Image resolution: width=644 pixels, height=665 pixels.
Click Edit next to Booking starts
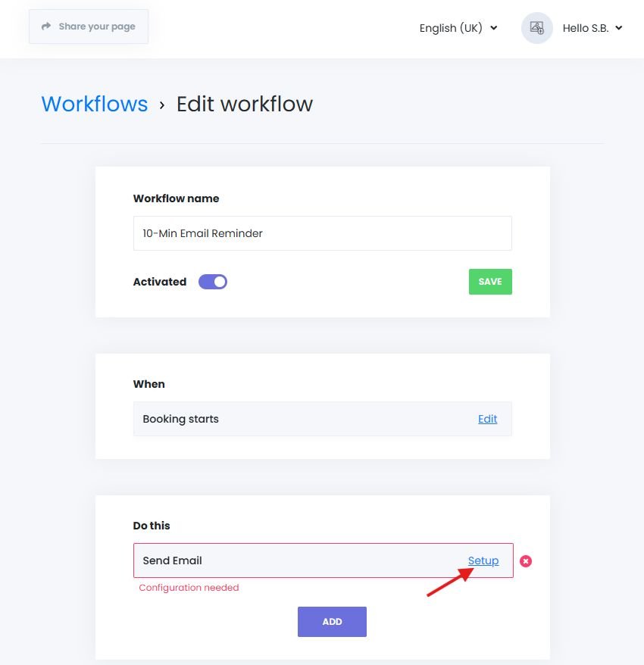pos(487,418)
